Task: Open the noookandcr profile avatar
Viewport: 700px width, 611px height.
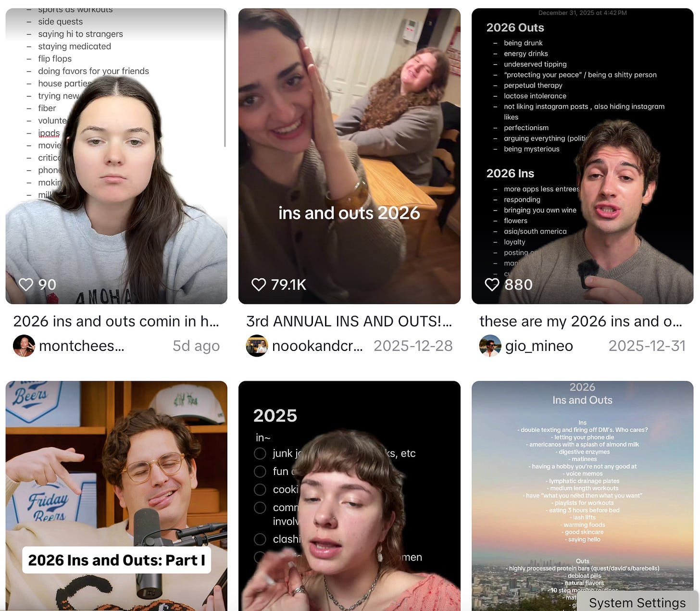Action: 257,346
